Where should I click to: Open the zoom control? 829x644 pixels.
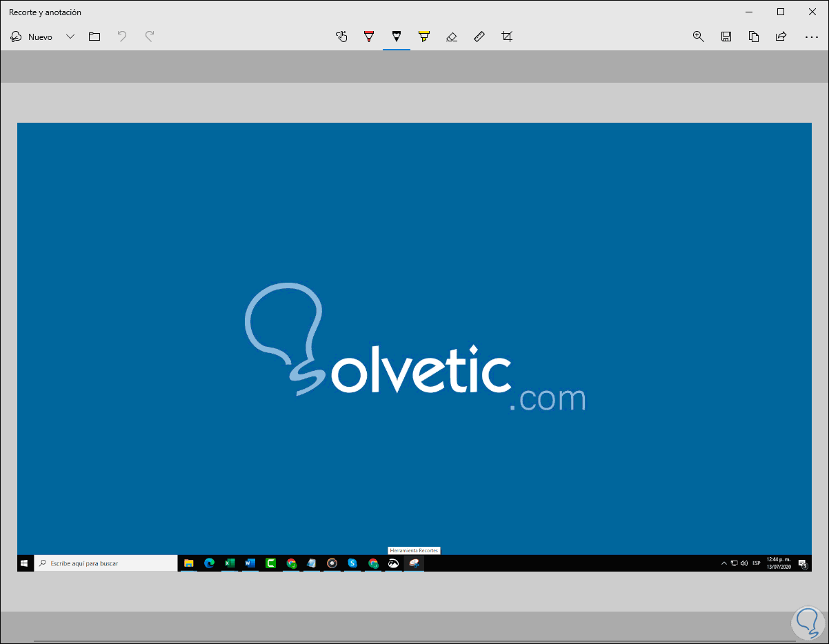click(x=699, y=37)
